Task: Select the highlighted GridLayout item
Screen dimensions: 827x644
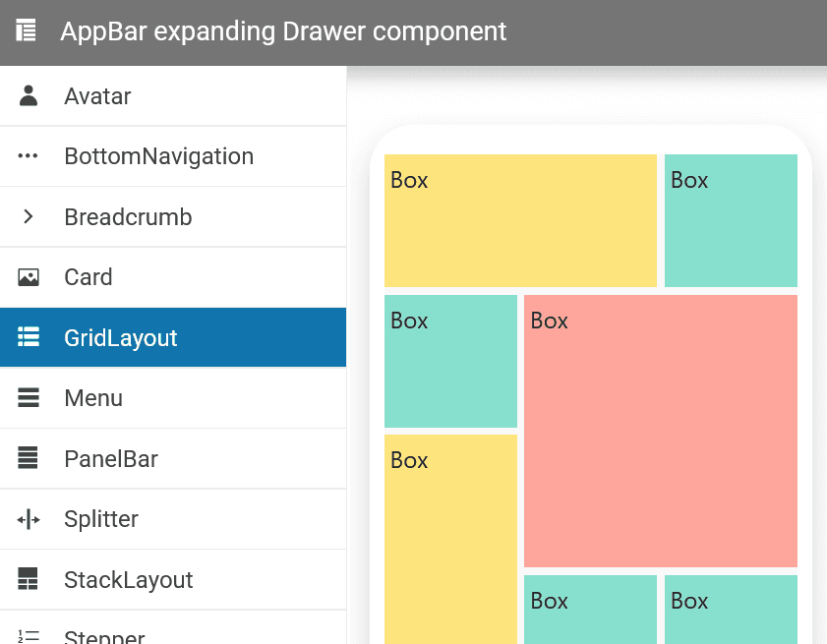Action: coord(173,337)
